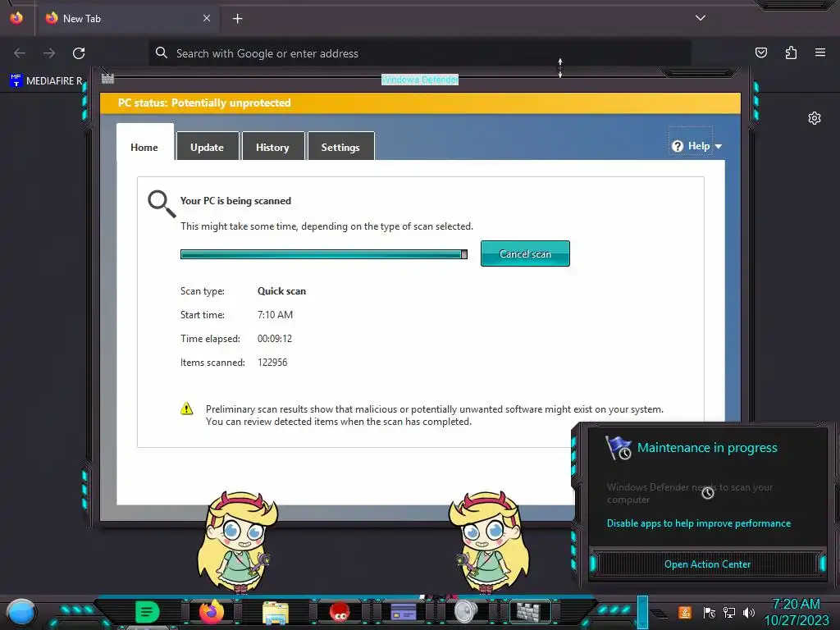This screenshot has width=840, height=630.
Task: Click the "122956" items scanned value
Action: (272, 362)
